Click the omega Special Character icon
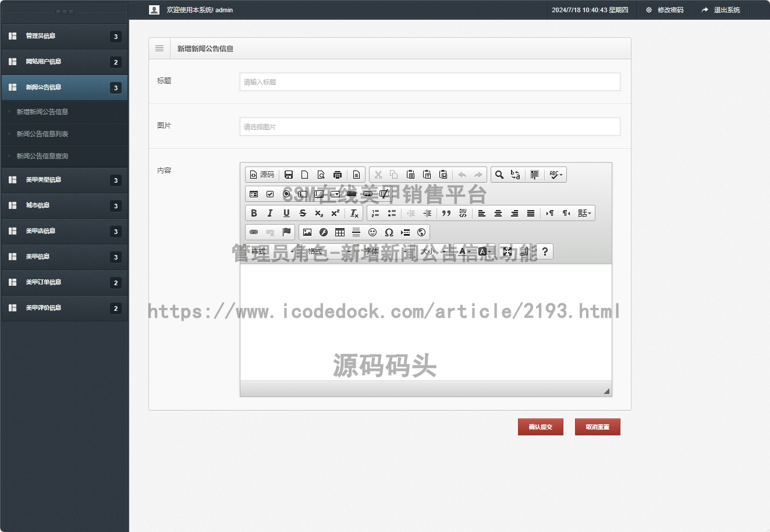Image resolution: width=770 pixels, height=532 pixels. pos(389,232)
